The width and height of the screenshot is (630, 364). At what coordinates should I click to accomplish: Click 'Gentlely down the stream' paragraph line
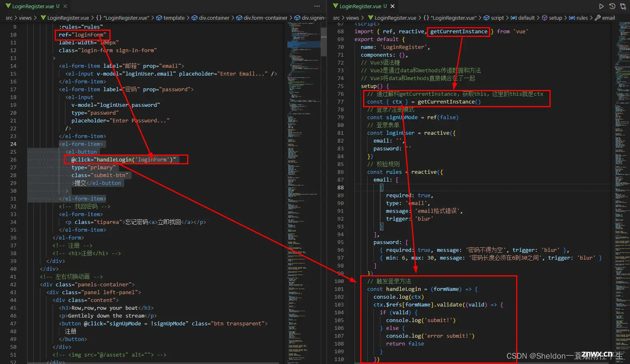108,316
